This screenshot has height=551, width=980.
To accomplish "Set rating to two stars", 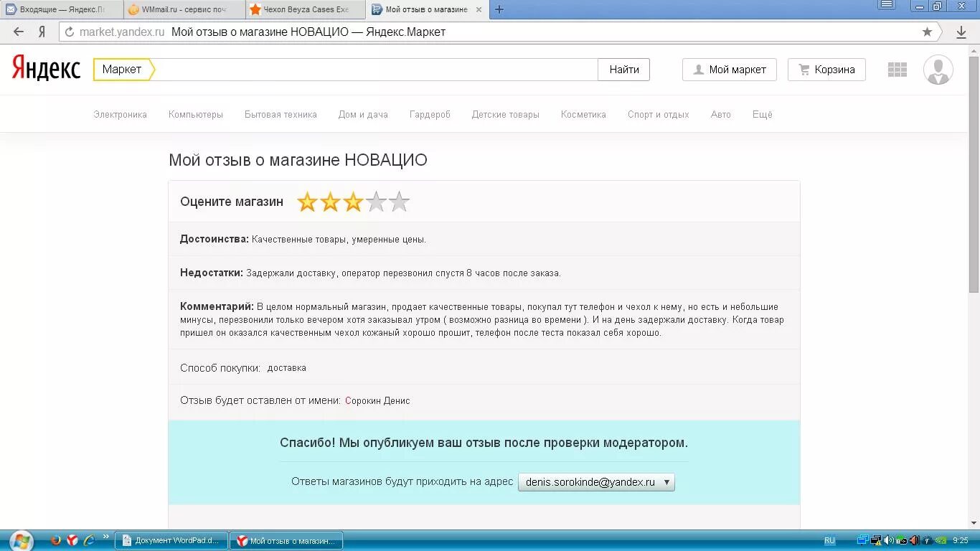I will (x=330, y=202).
